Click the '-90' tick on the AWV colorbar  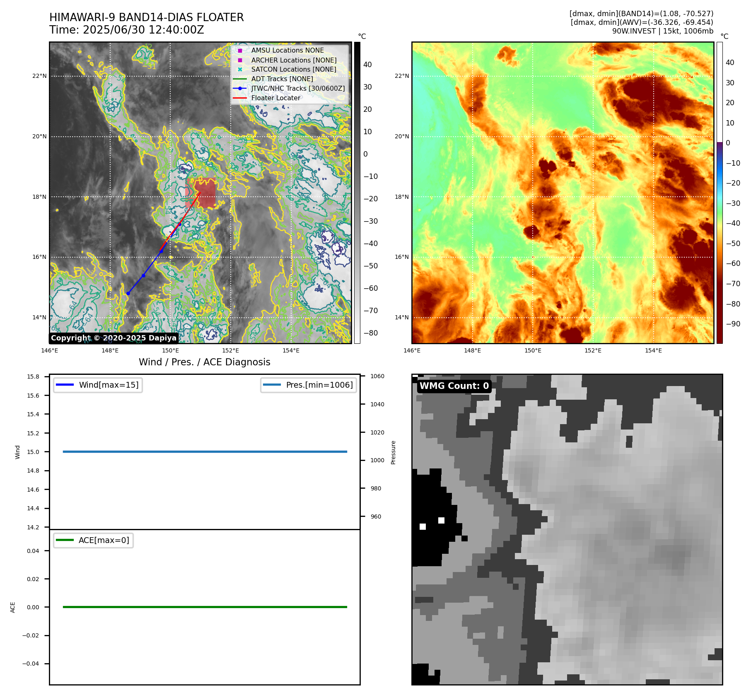[x=733, y=324]
